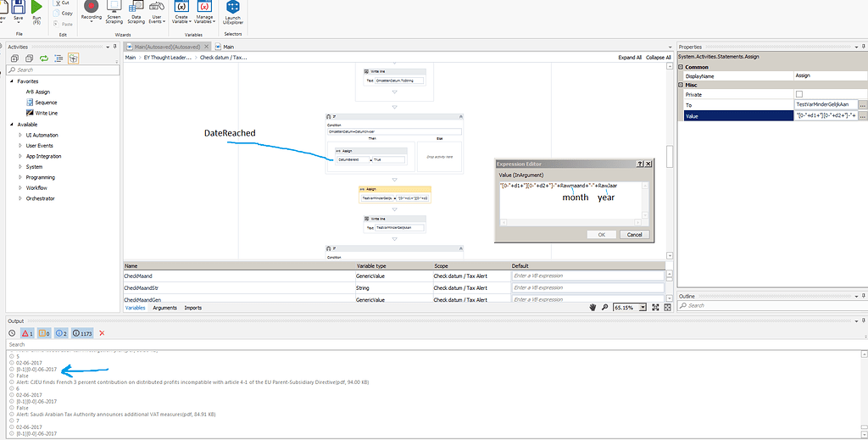868x440 pixels.
Task: Click Expand All in the designer
Action: pos(630,58)
